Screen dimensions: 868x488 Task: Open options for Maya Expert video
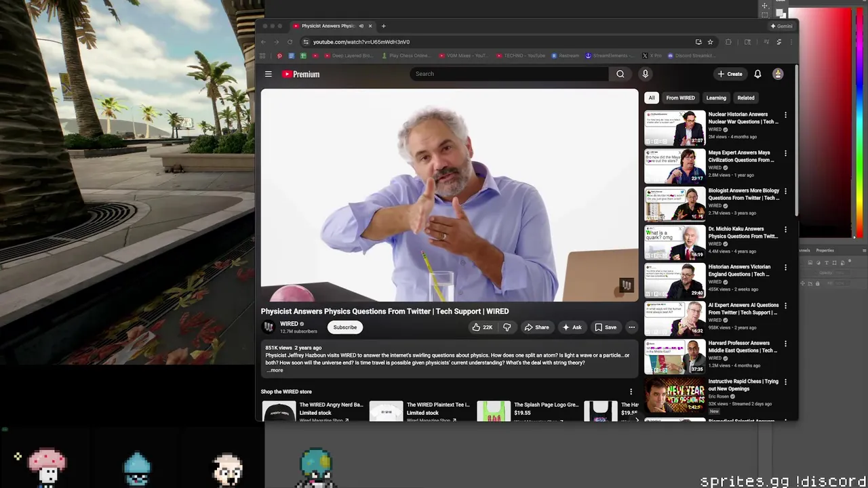click(x=785, y=153)
